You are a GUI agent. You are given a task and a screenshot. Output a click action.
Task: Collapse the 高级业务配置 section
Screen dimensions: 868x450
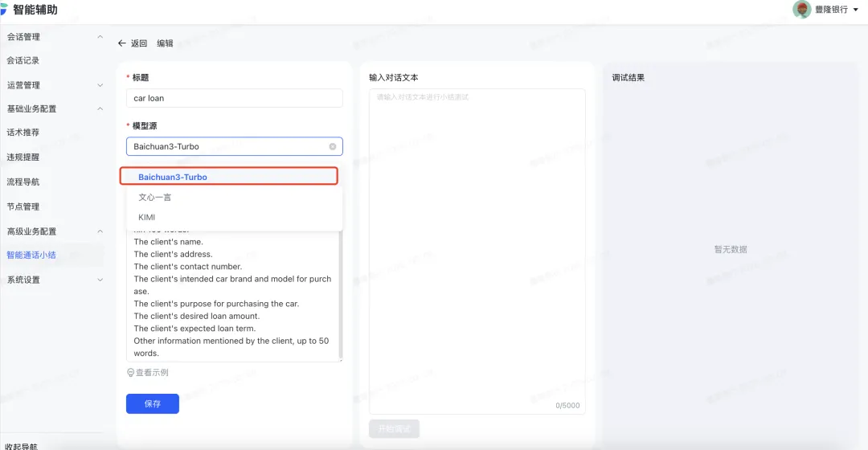tap(100, 231)
